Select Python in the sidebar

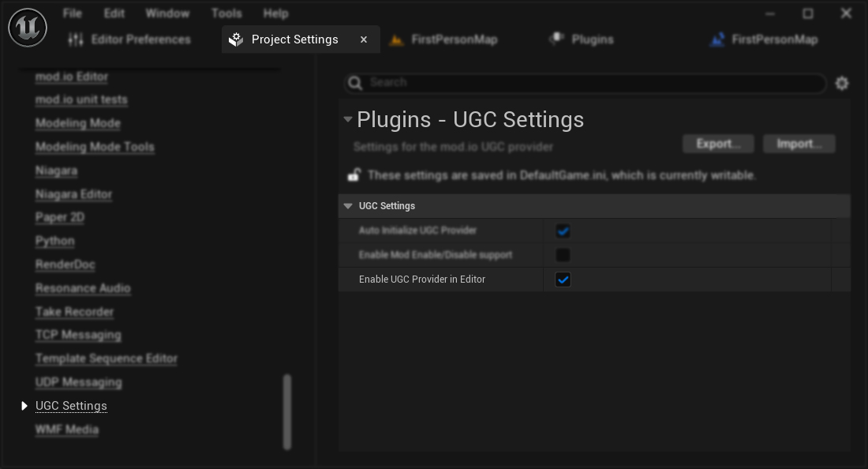[x=54, y=242]
